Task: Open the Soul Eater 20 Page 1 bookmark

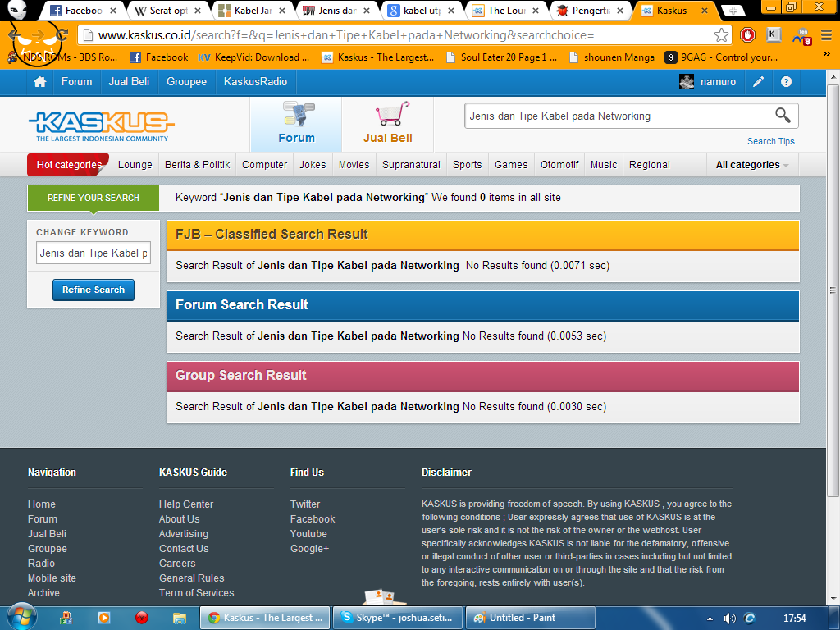Action: point(501,57)
